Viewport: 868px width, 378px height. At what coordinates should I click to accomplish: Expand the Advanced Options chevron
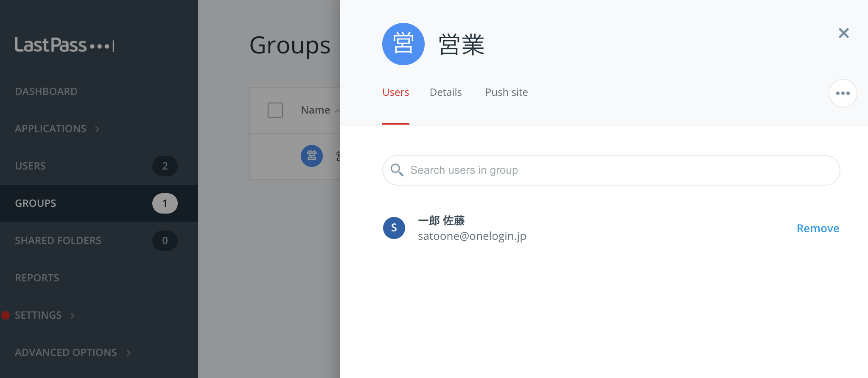pyautogui.click(x=129, y=353)
